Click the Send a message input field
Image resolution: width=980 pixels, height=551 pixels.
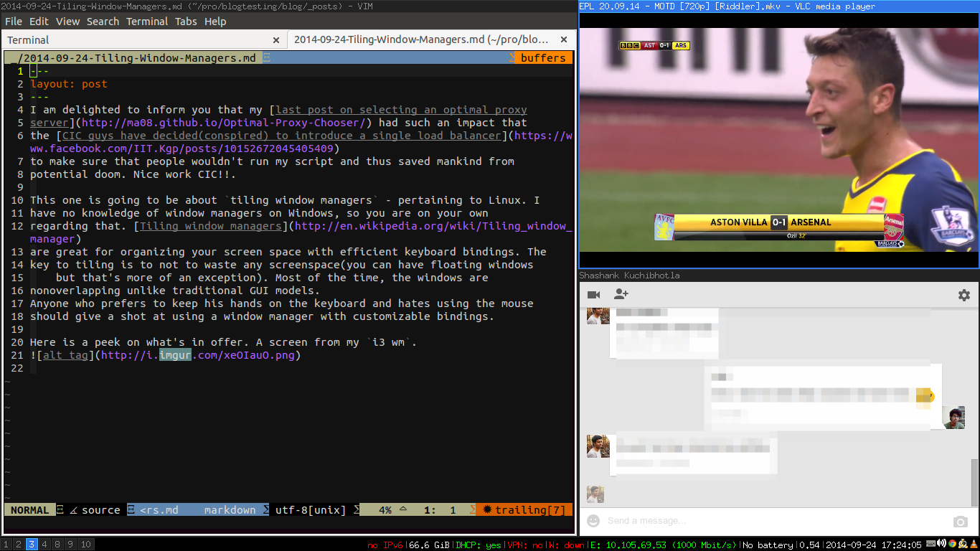coord(775,521)
